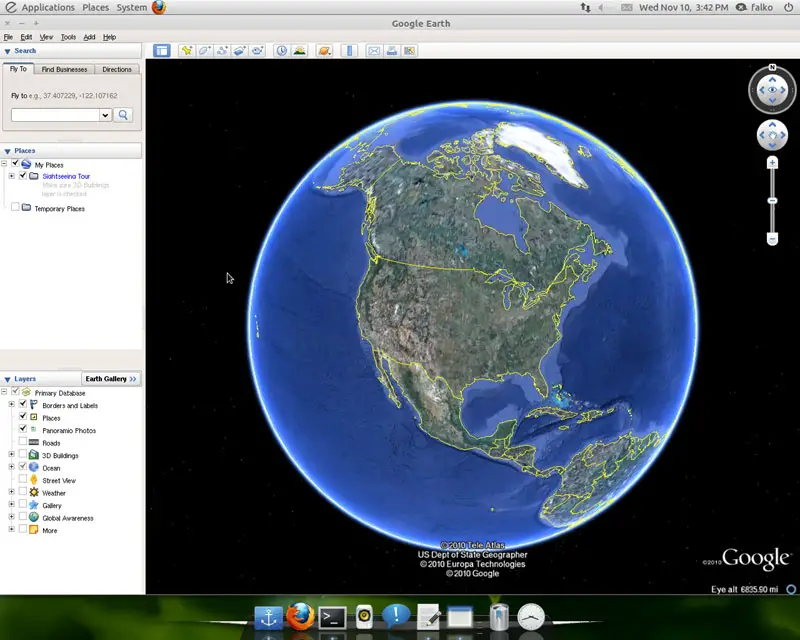Open the File menu

click(8, 37)
